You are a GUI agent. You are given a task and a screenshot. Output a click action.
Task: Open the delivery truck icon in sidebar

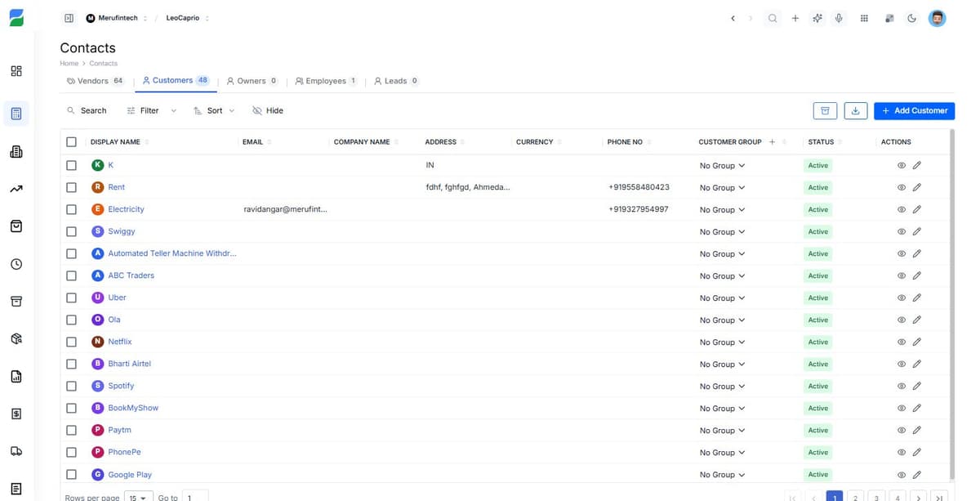pyautogui.click(x=16, y=451)
